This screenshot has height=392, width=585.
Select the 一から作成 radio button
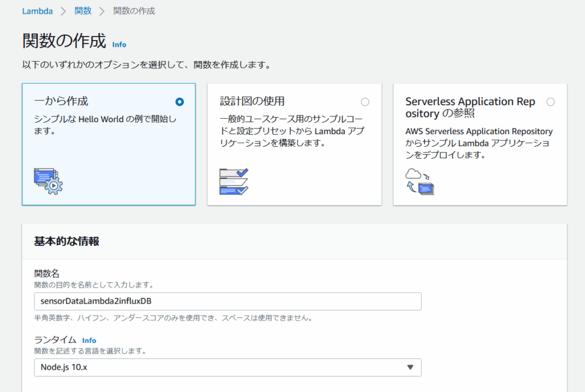[x=179, y=102]
